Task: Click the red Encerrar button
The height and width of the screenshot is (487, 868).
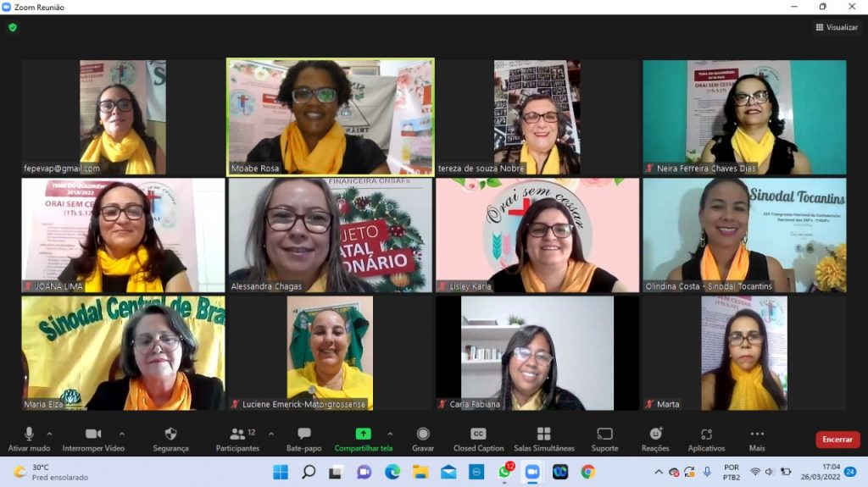Action: click(837, 440)
